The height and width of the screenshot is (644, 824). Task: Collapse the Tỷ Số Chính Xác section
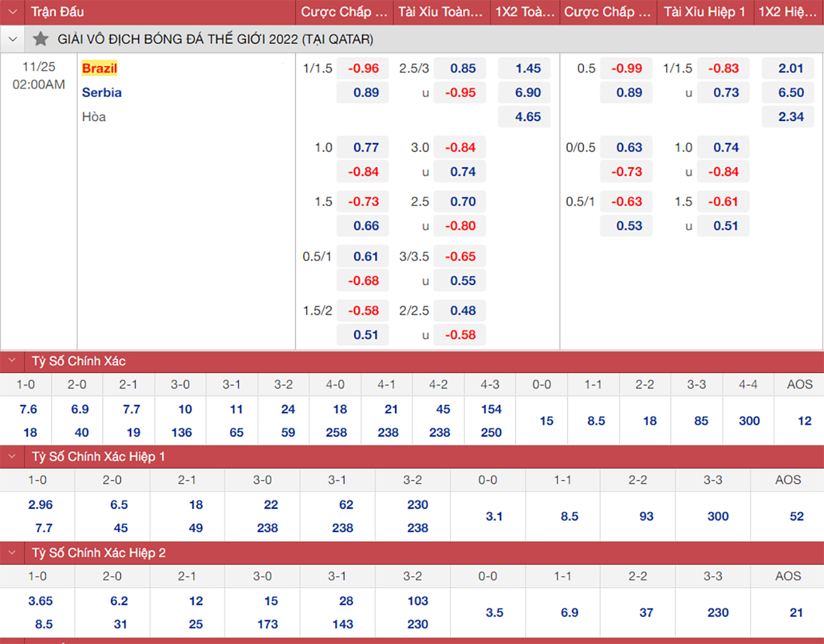point(12,361)
